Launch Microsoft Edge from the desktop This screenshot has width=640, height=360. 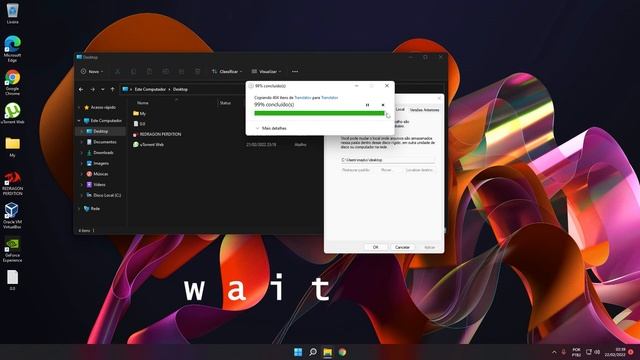click(x=12, y=49)
